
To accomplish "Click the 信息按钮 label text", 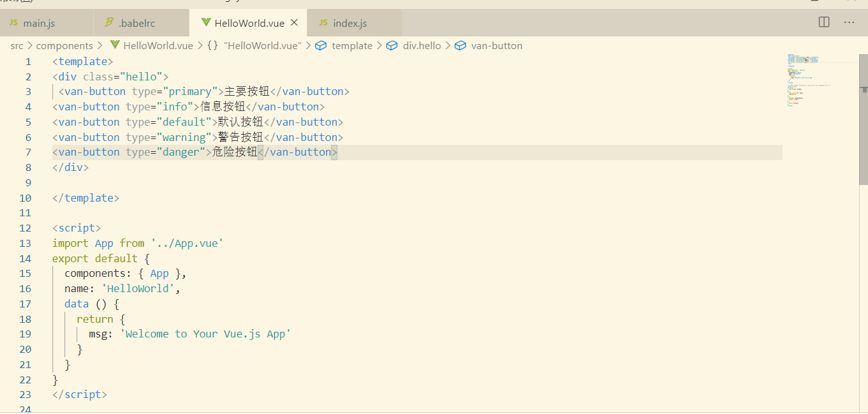I will coord(223,107).
